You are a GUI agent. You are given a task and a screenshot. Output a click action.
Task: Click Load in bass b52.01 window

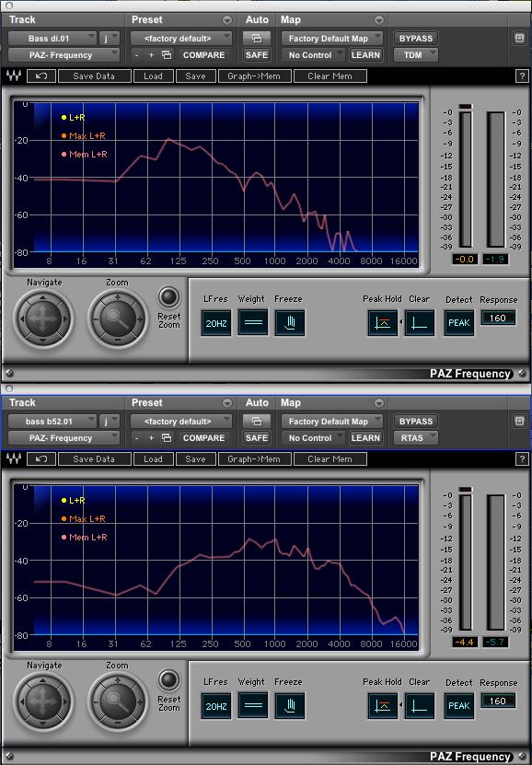(x=153, y=459)
